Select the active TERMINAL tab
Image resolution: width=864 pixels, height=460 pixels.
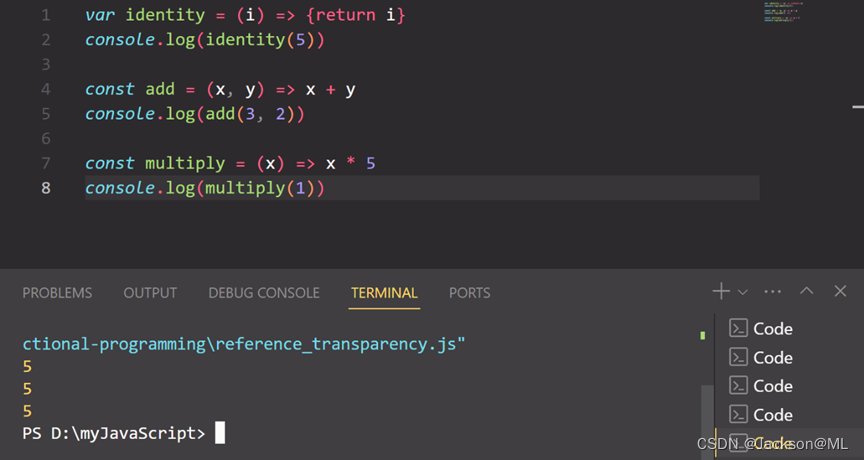384,293
